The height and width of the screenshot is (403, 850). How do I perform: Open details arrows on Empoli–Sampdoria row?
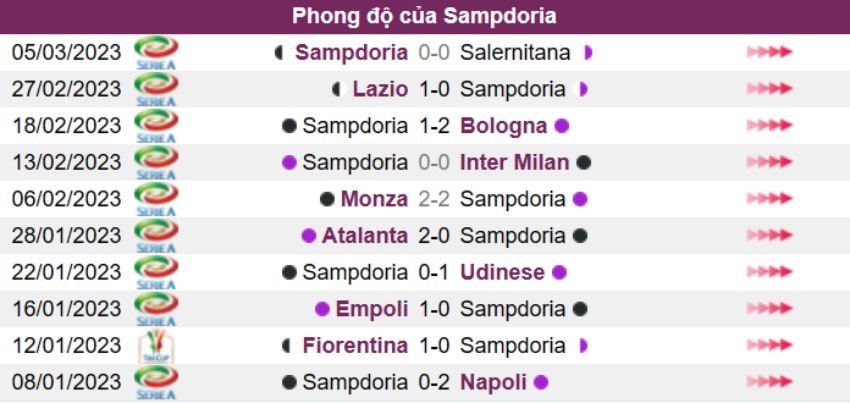click(769, 309)
